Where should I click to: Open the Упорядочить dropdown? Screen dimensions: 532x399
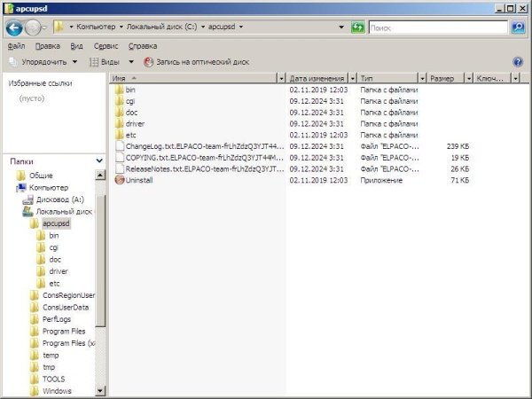click(75, 62)
